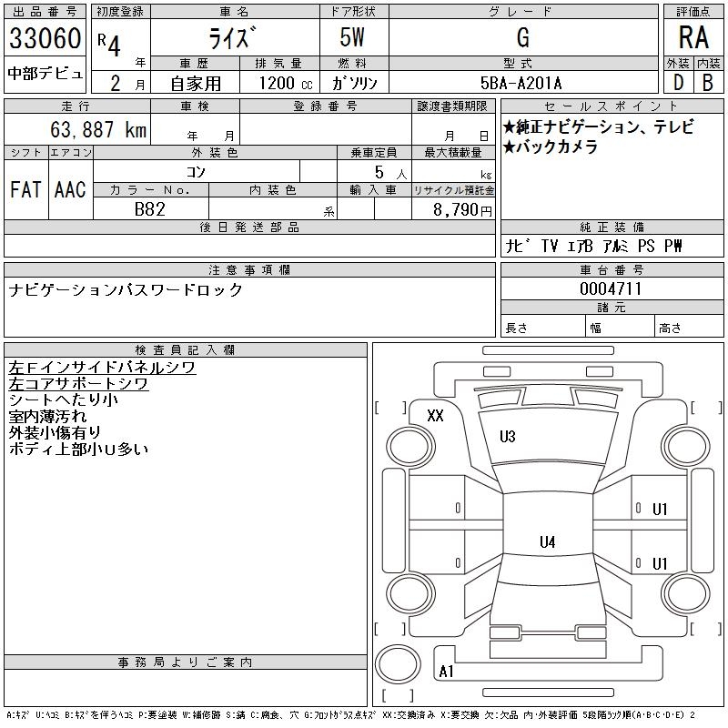Viewport: 728px width, 728px height.
Task: Click the lower U1 door mark in diagram
Action: click(660, 563)
